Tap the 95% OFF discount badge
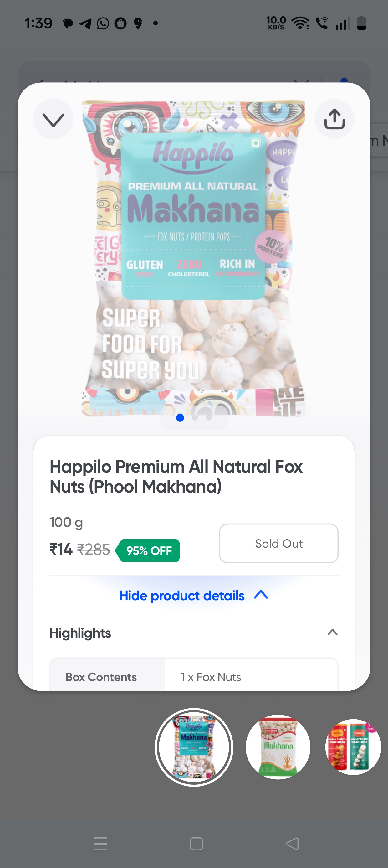The image size is (388, 868). pos(148,550)
